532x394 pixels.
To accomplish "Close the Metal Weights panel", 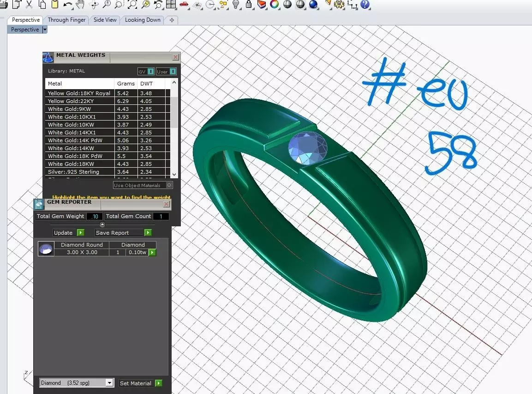I will (175, 57).
